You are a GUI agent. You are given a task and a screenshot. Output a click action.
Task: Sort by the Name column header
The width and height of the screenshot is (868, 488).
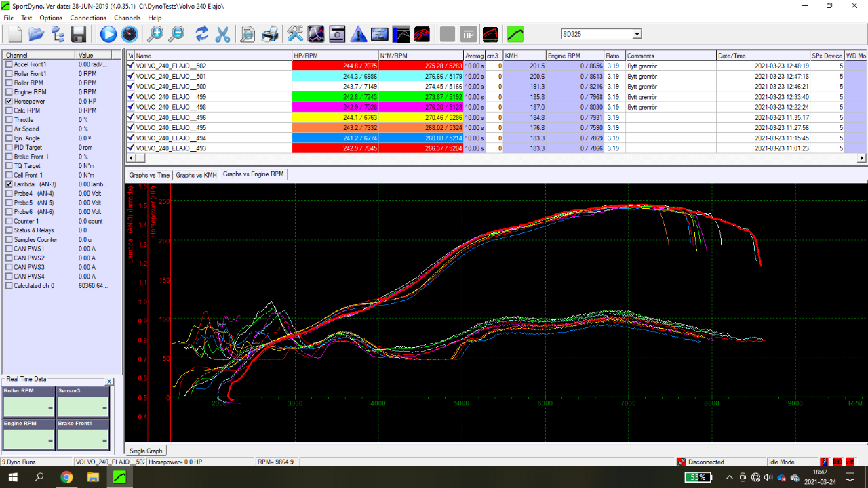click(x=213, y=56)
